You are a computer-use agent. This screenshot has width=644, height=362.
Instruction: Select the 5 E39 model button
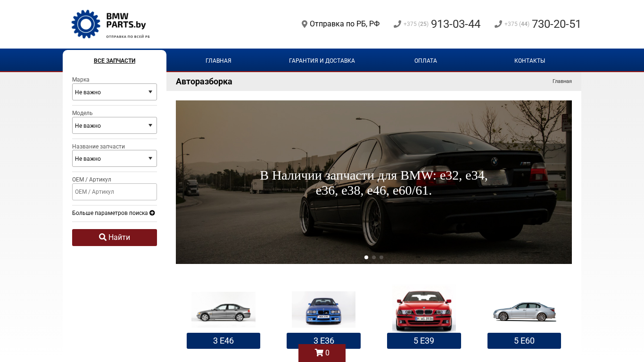[x=424, y=341]
